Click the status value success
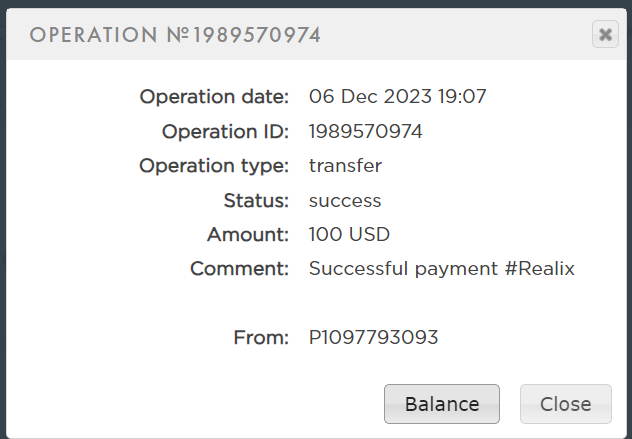The image size is (632, 439). tap(345, 200)
